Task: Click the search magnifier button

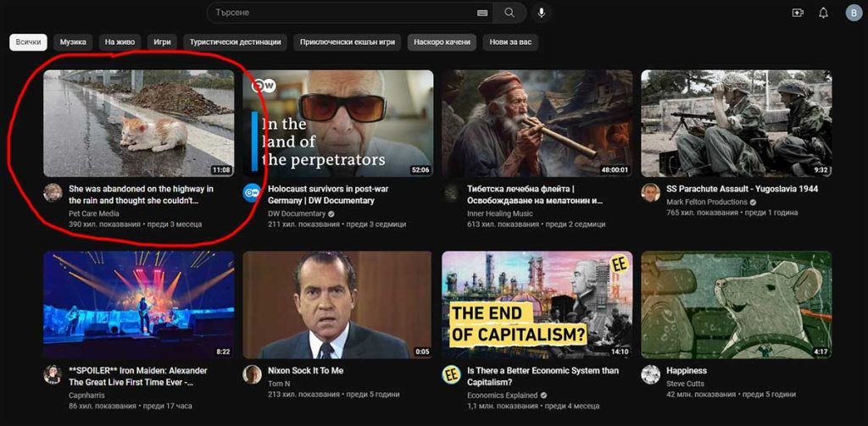Action: click(x=509, y=13)
